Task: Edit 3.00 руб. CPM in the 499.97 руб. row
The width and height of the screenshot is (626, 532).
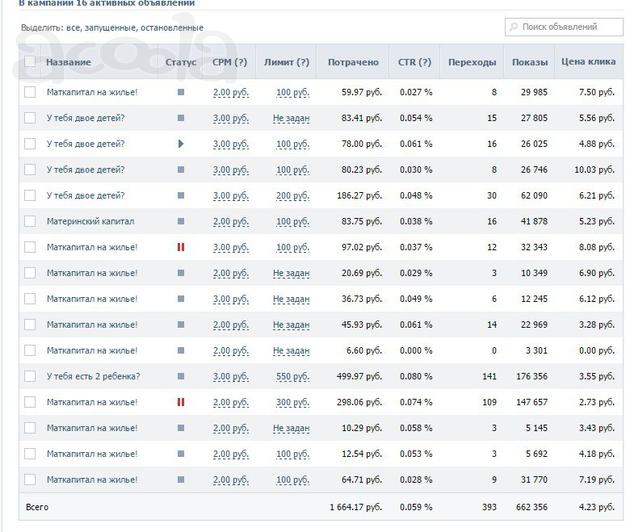Action: tap(231, 376)
